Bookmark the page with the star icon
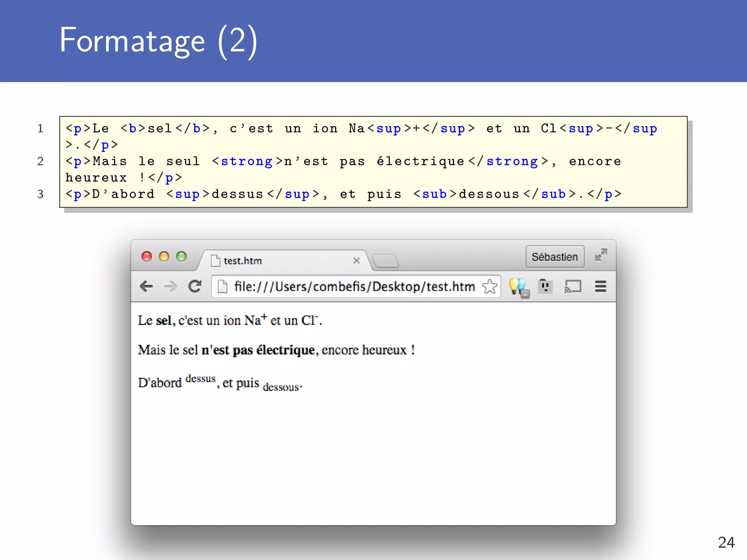The width and height of the screenshot is (747, 560). (489, 286)
